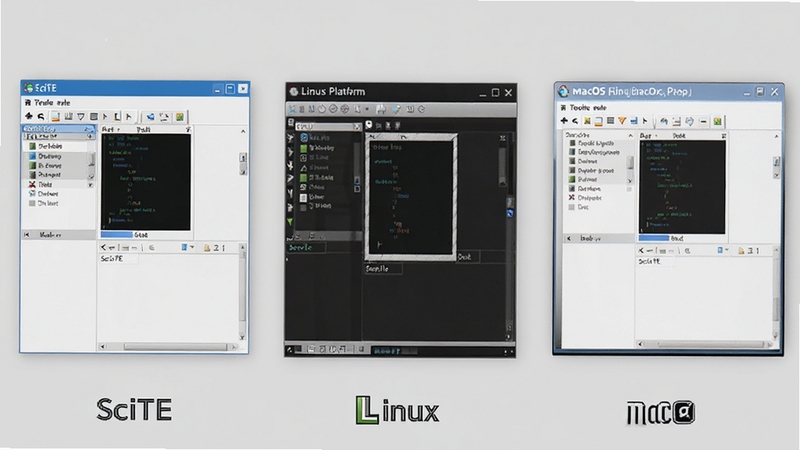Click the up chevron at SciTE window right edge
The image size is (800, 450).
click(x=243, y=132)
